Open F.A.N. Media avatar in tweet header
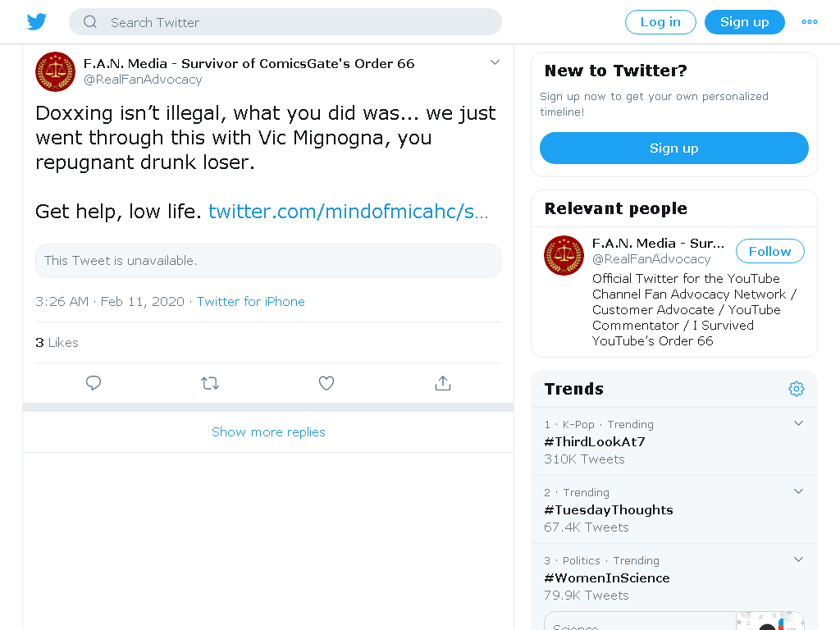This screenshot has height=630, width=840. click(x=55, y=72)
